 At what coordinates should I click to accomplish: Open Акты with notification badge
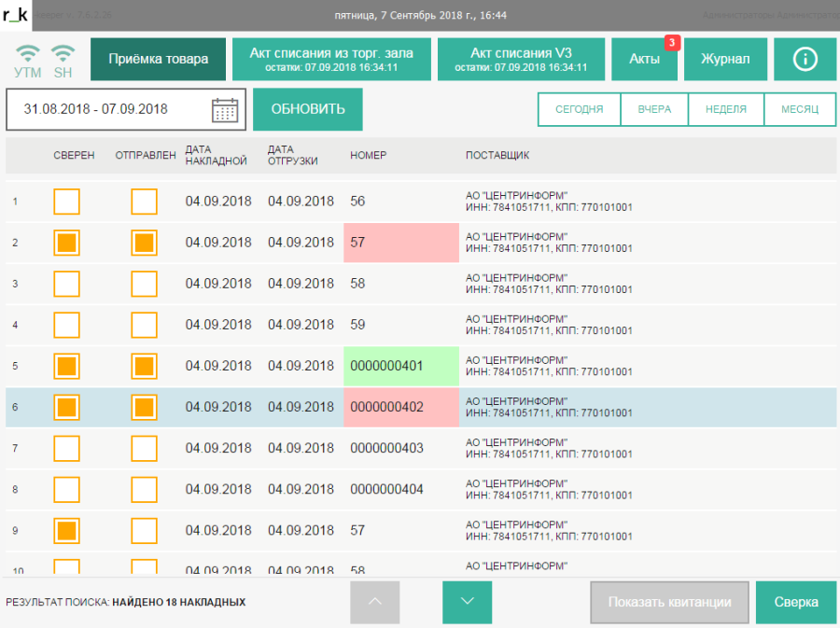point(645,59)
